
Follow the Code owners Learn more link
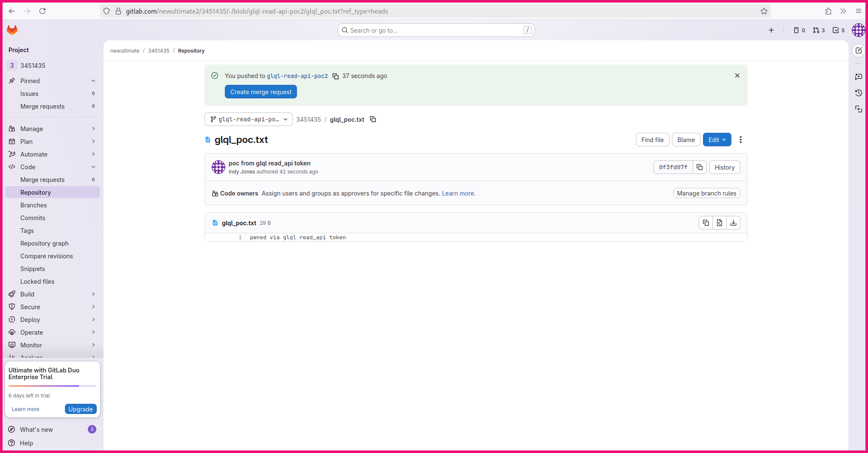(x=459, y=193)
